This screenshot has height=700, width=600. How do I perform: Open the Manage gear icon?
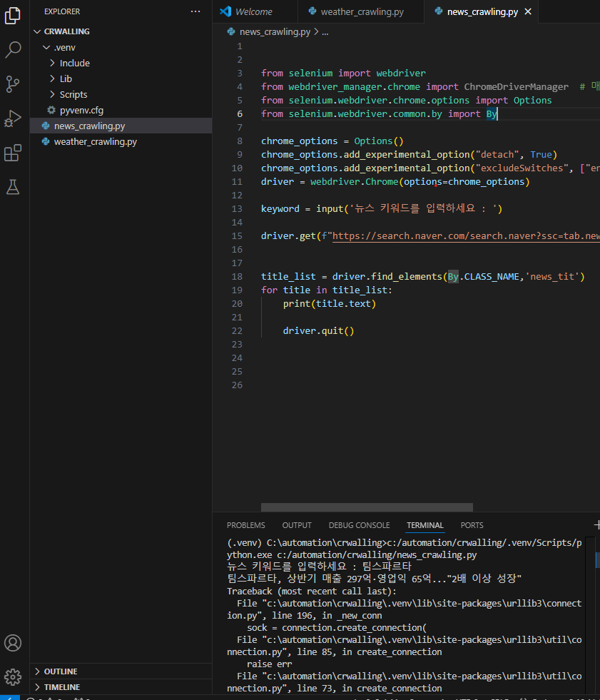[x=13, y=677]
